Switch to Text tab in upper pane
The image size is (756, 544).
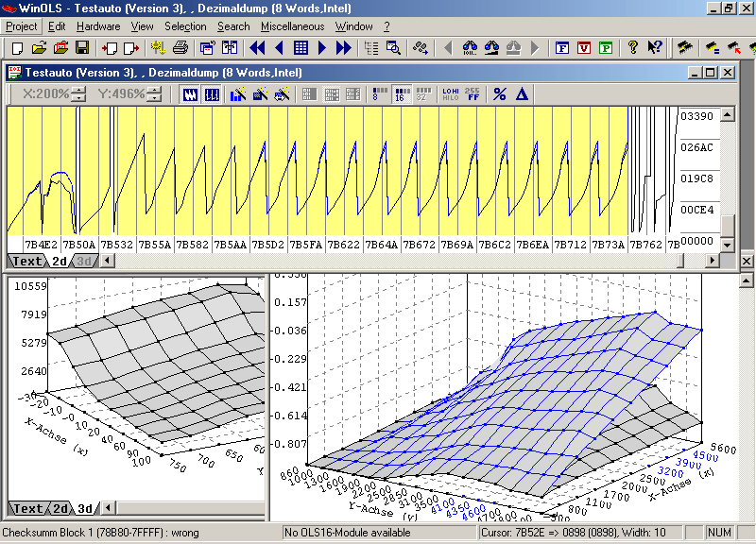26,261
